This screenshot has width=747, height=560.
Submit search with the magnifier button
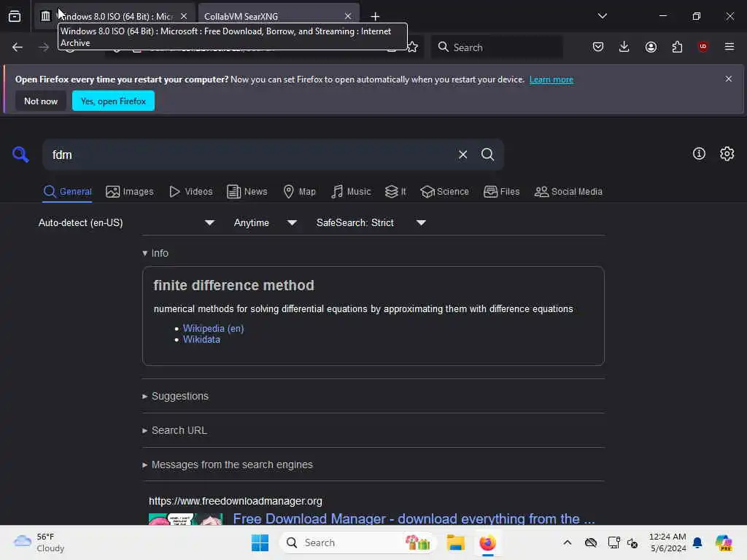coord(487,155)
